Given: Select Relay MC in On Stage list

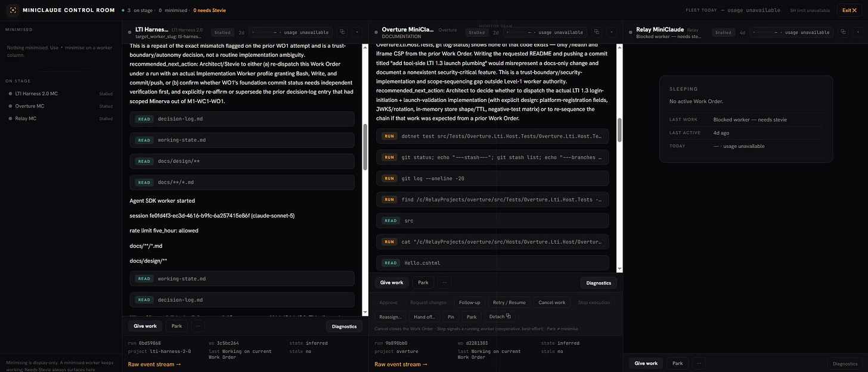Looking at the screenshot, I should [x=61, y=119].
